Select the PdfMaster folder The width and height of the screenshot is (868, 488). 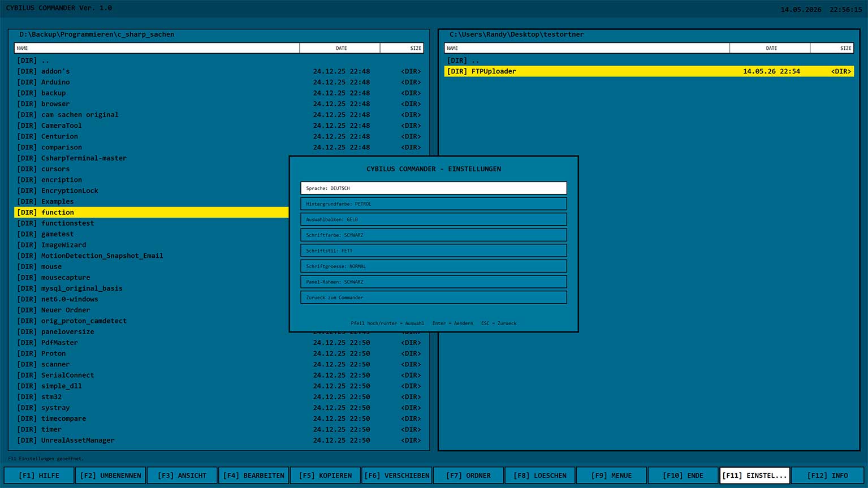click(219, 343)
